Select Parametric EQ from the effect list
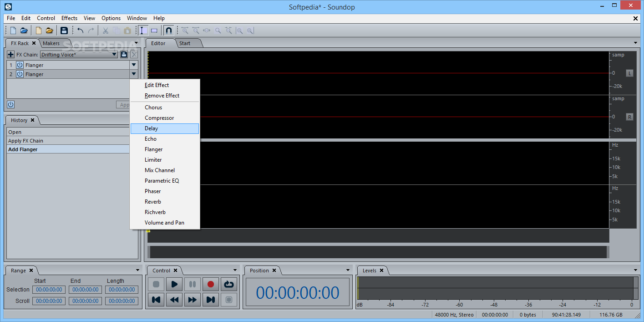Image resolution: width=644 pixels, height=322 pixels. (165, 181)
